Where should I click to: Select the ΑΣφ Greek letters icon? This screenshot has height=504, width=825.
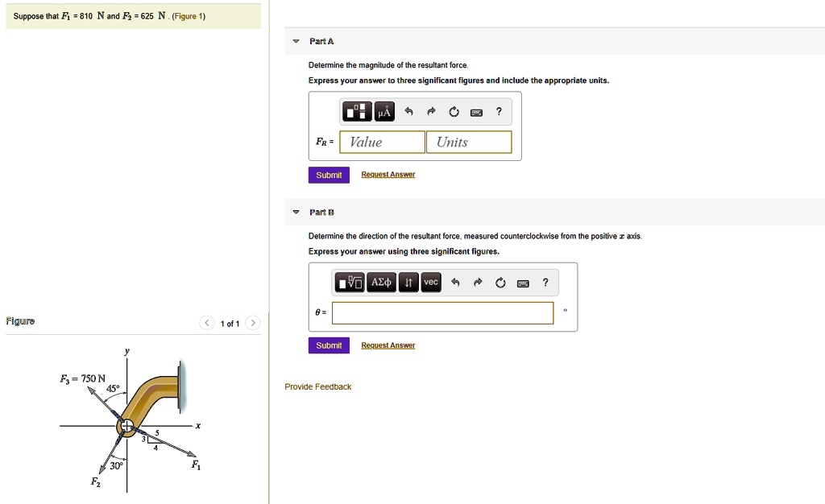click(382, 283)
